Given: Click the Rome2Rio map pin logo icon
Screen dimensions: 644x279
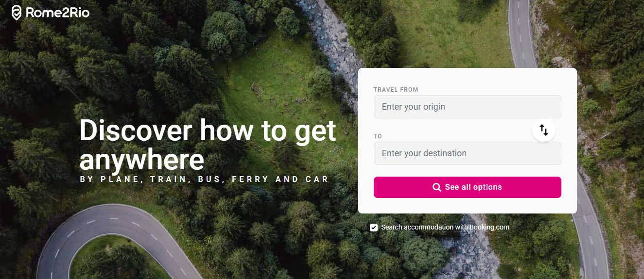Looking at the screenshot, I should 17,13.
